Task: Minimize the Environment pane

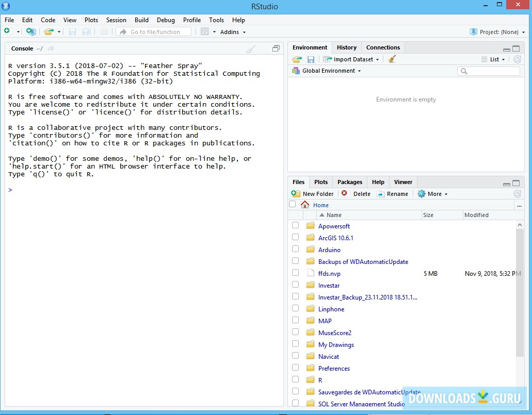Action: pyautogui.click(x=507, y=49)
